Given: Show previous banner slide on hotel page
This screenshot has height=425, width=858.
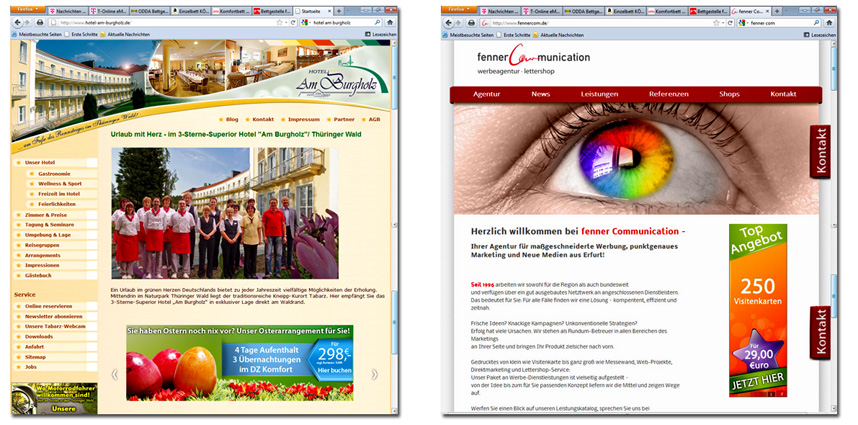Looking at the screenshot, I should [x=115, y=375].
